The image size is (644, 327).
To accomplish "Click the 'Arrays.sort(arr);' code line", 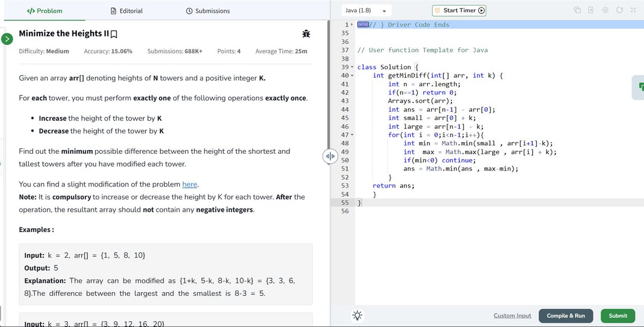I will pos(420,101).
